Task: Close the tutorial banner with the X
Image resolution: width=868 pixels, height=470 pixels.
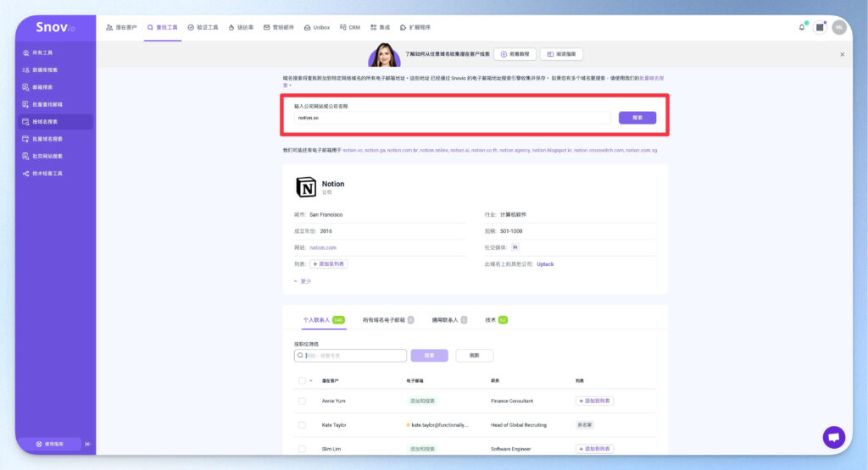Action: [842, 54]
